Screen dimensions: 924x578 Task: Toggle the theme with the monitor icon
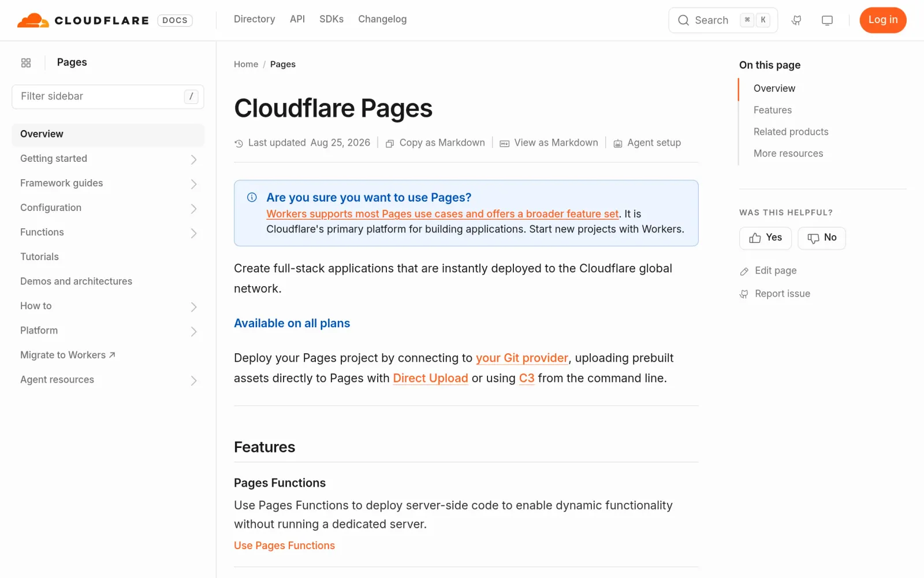827,20
